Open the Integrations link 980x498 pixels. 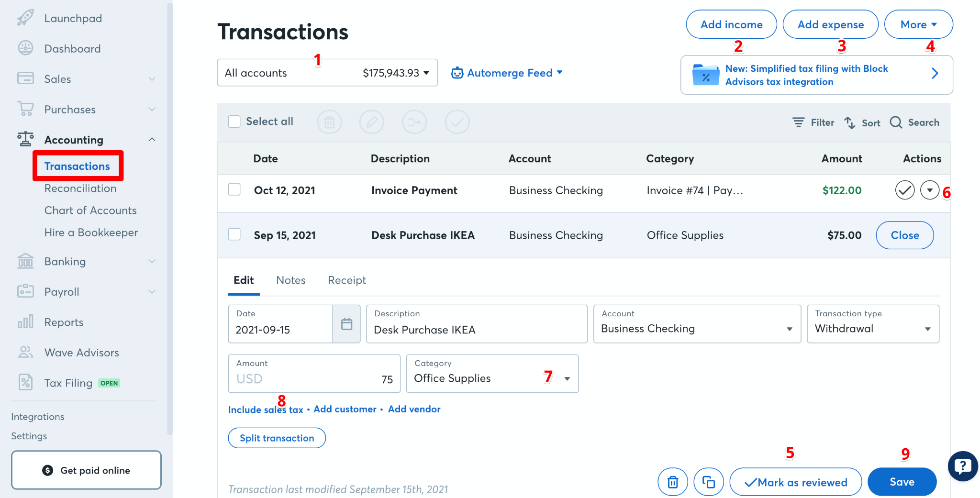click(x=38, y=417)
